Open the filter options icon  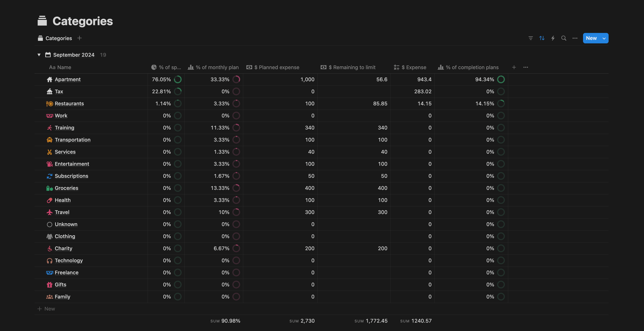pos(530,38)
